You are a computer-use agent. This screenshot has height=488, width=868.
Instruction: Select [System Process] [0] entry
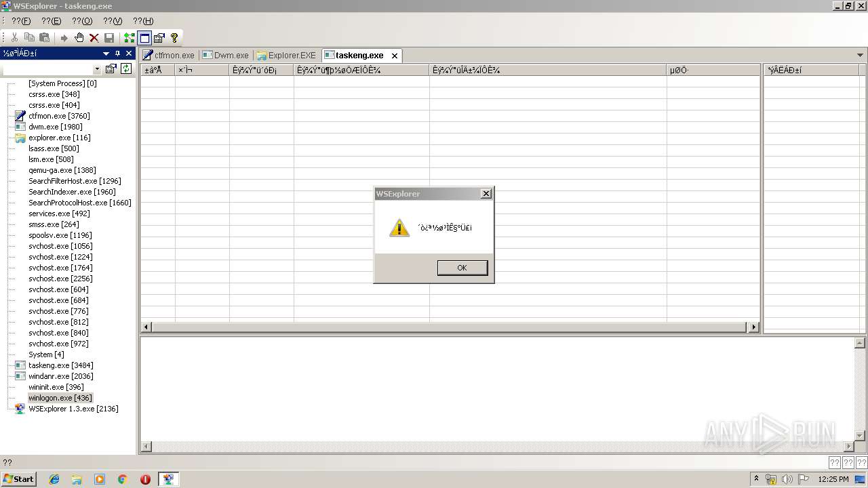62,83
